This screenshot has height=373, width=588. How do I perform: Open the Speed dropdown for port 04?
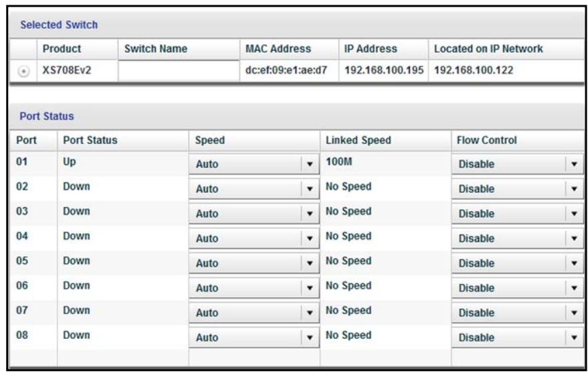pyautogui.click(x=254, y=238)
